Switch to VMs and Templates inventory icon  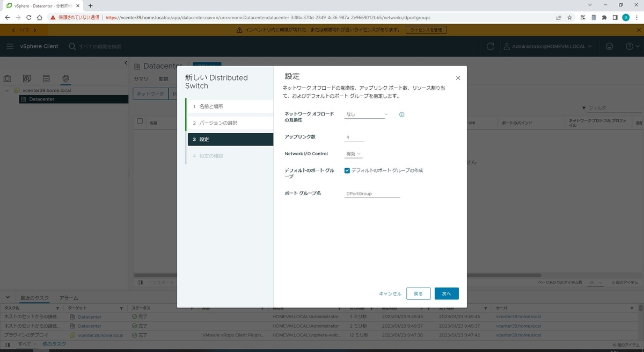(x=27, y=78)
